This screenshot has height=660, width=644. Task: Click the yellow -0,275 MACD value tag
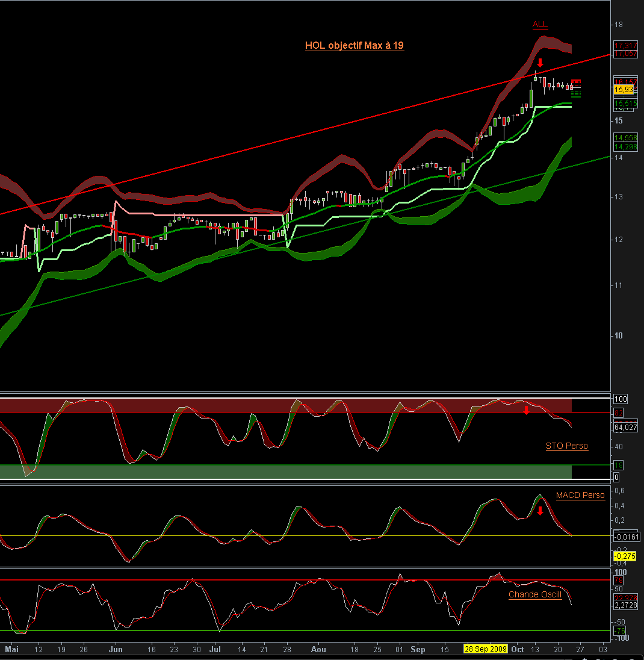coord(625,556)
